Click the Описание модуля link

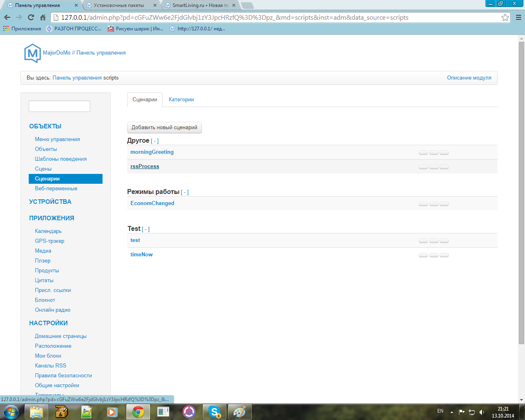pyautogui.click(x=469, y=78)
